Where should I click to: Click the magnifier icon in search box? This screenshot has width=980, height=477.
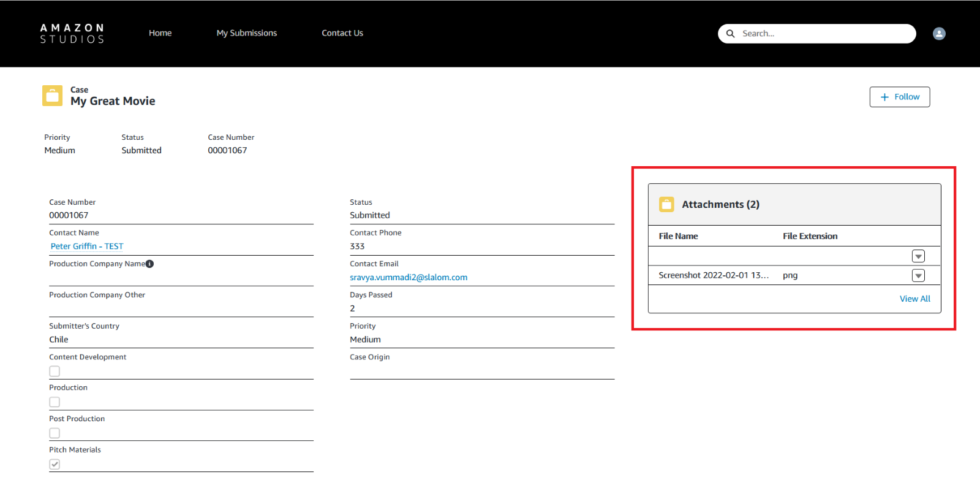click(730, 34)
